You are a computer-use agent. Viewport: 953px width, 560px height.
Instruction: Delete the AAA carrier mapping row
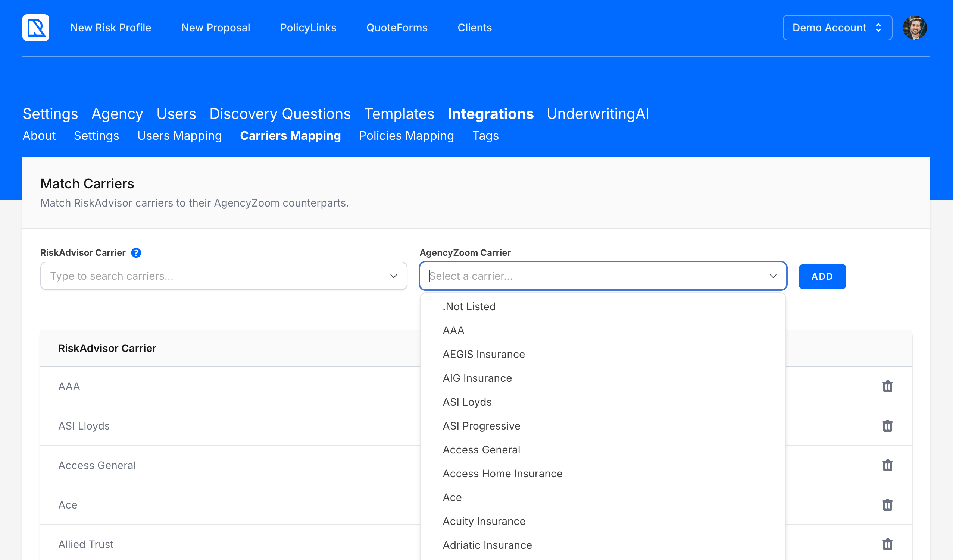887,386
